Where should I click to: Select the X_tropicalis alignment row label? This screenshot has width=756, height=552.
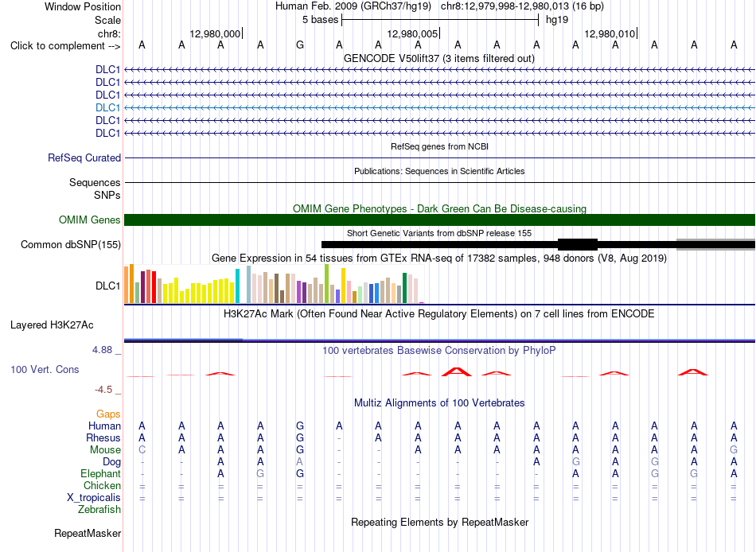click(94, 498)
